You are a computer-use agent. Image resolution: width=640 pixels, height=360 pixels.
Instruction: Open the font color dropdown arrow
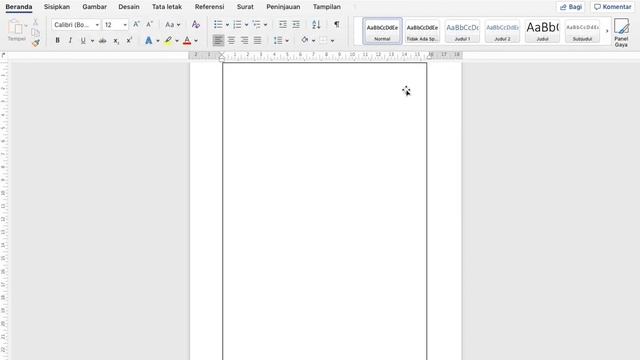tap(196, 41)
